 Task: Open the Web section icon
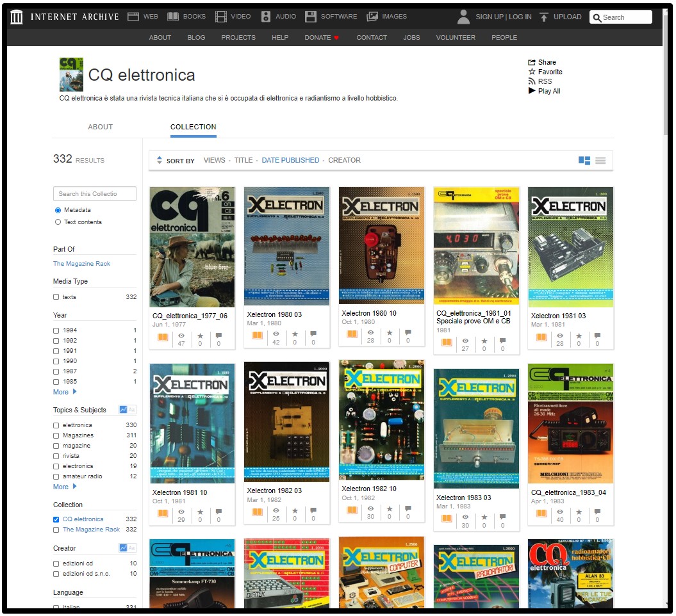[133, 17]
